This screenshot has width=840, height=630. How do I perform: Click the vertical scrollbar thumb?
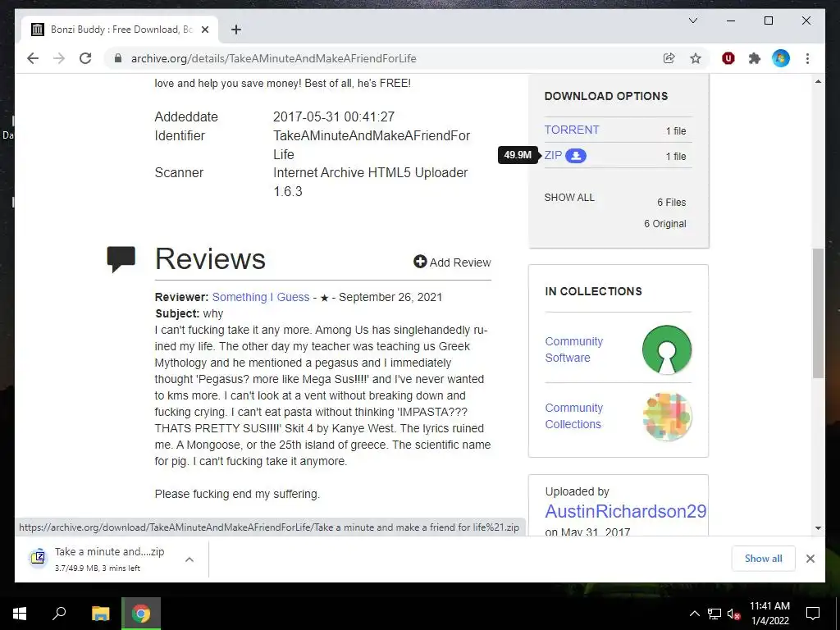point(818,313)
